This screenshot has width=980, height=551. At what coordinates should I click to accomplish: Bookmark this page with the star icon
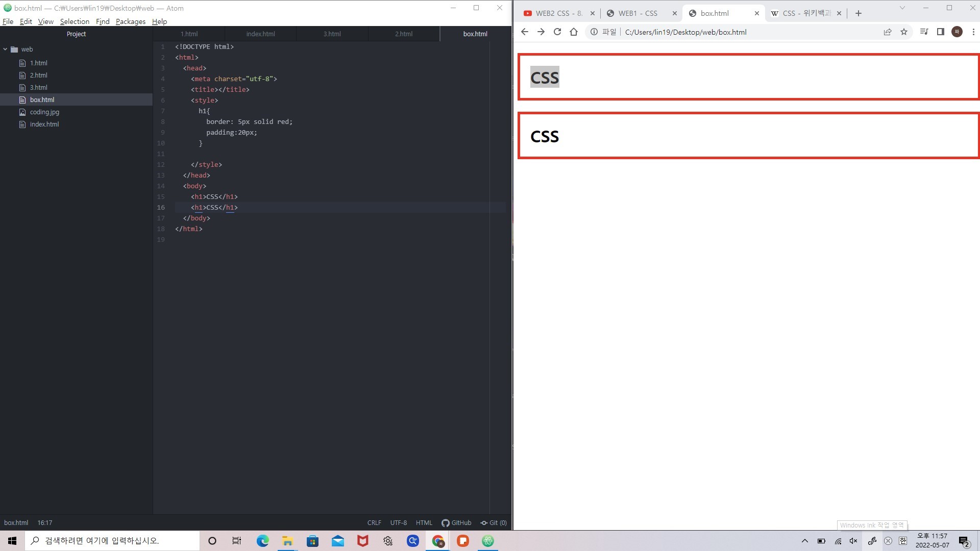click(904, 32)
